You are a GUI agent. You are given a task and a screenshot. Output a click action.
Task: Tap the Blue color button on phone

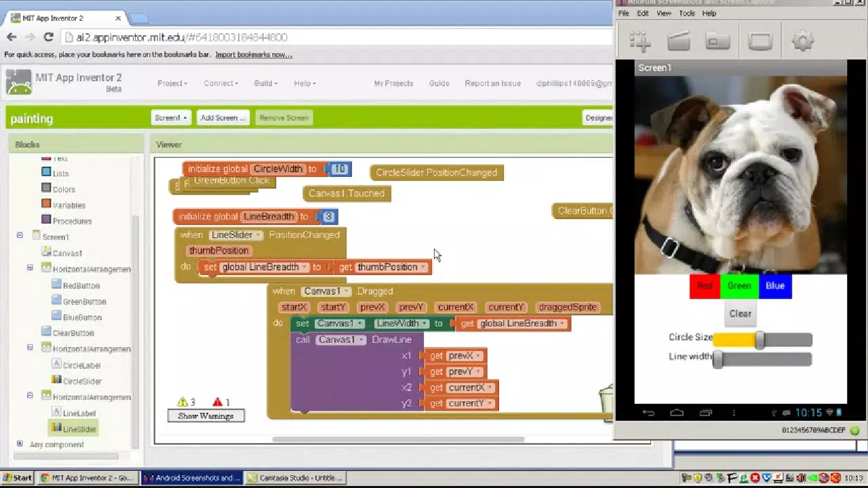click(775, 286)
